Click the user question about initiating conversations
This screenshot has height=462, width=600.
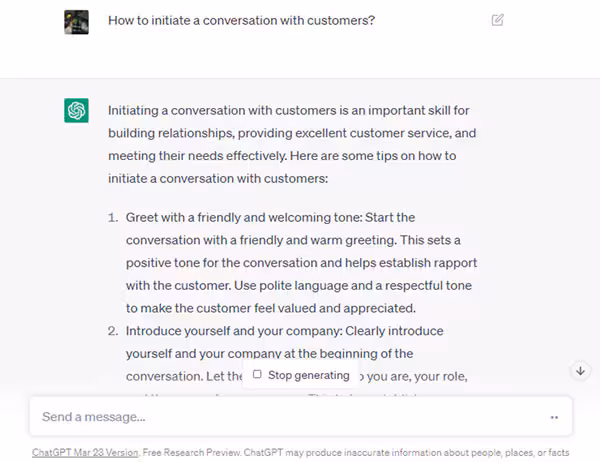pyautogui.click(x=241, y=20)
